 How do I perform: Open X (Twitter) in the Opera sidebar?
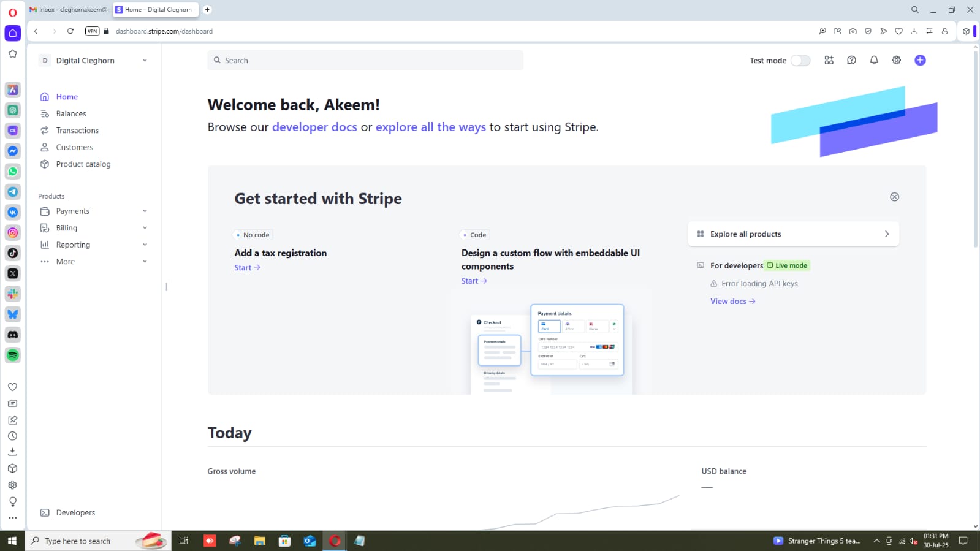(12, 273)
